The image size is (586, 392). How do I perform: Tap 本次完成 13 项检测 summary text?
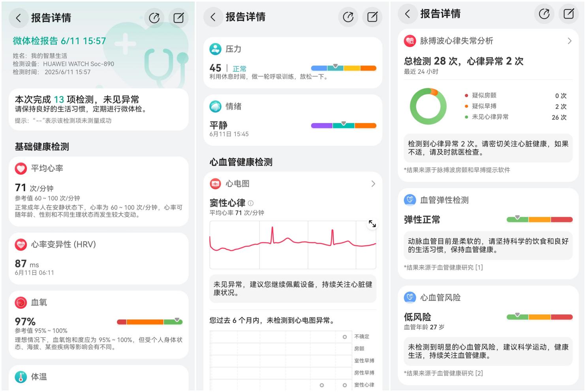tap(77, 99)
